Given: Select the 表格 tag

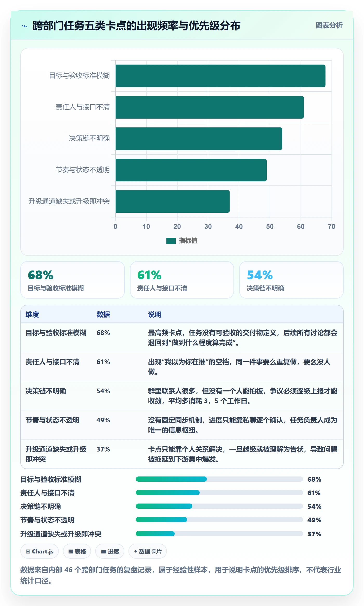Looking at the screenshot, I should tap(77, 551).
